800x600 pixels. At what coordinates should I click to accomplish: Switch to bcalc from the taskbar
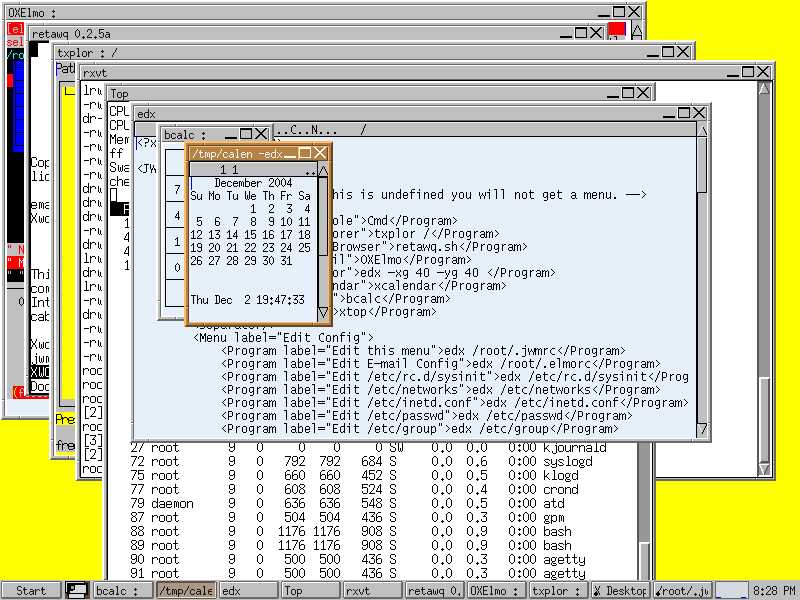(122, 590)
